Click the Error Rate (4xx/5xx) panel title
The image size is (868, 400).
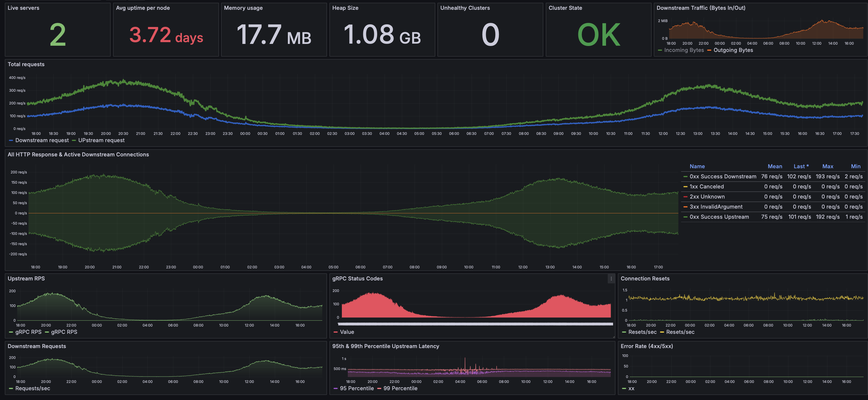point(646,346)
